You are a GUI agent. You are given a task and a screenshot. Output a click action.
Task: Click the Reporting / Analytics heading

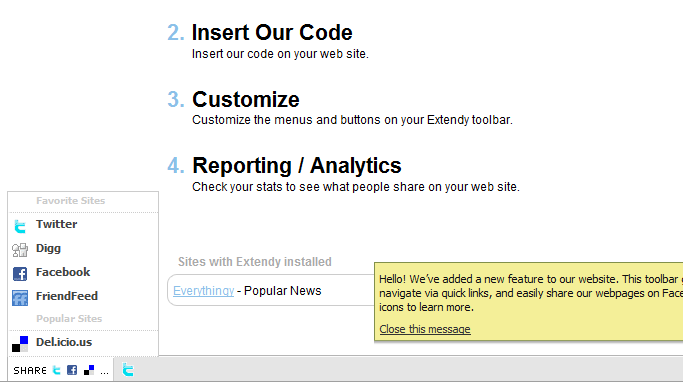[297, 166]
